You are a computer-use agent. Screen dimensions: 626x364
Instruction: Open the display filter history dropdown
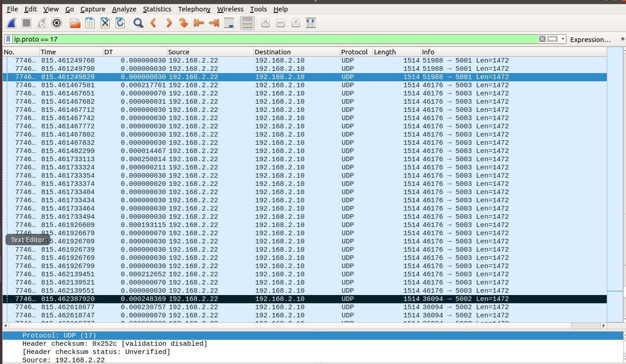(563, 39)
